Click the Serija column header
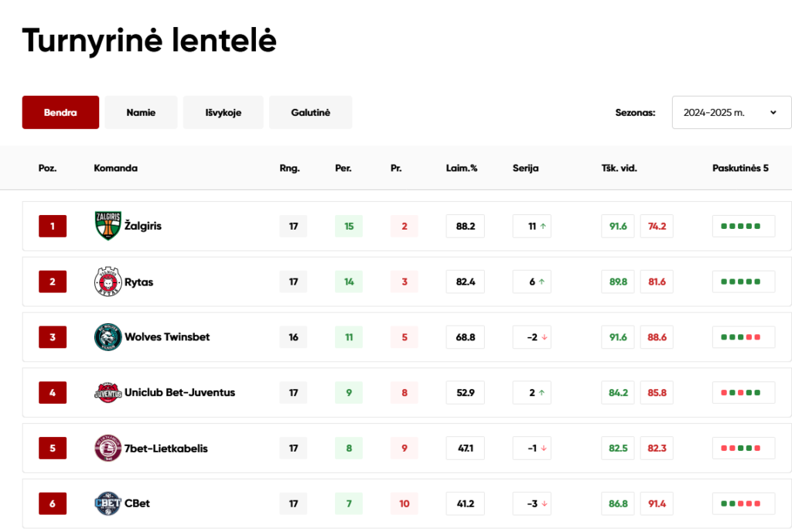Viewport: 792px width, 532px height. click(526, 168)
